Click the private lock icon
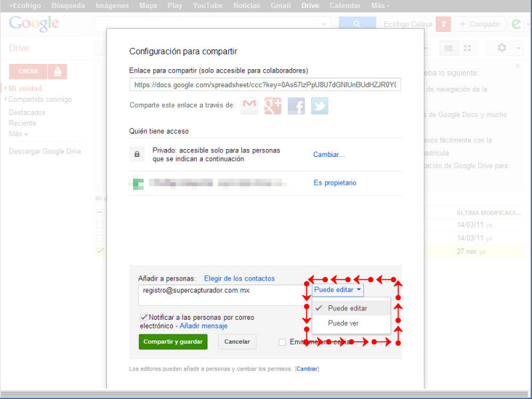The width and height of the screenshot is (532, 399). click(137, 154)
